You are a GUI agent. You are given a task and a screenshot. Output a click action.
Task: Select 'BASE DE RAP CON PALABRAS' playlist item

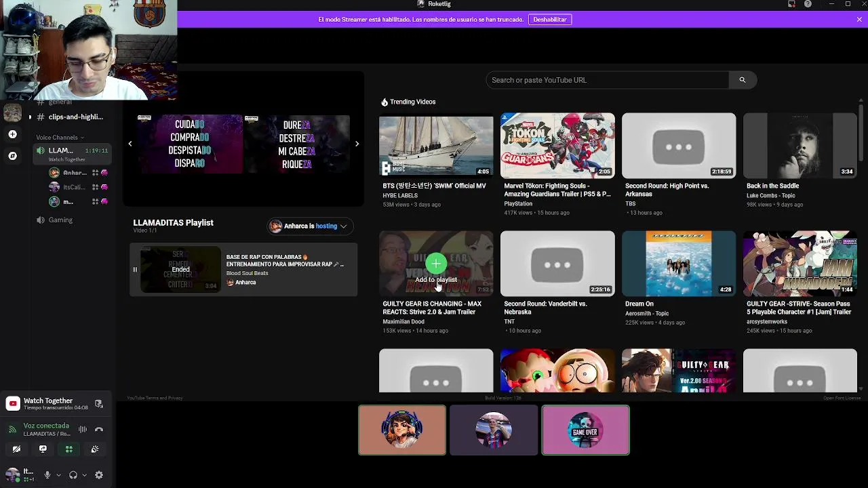coord(243,270)
